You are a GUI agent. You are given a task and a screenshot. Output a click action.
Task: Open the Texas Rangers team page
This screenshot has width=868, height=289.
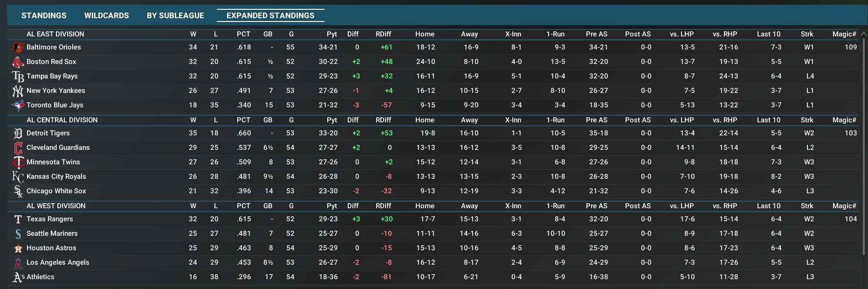49,219
